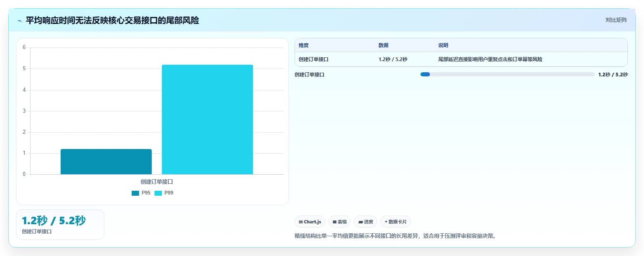Screen dimensions: 644x256
Task: Click the 1.2秒 / 5.2秒 table cell
Action: 393,59
